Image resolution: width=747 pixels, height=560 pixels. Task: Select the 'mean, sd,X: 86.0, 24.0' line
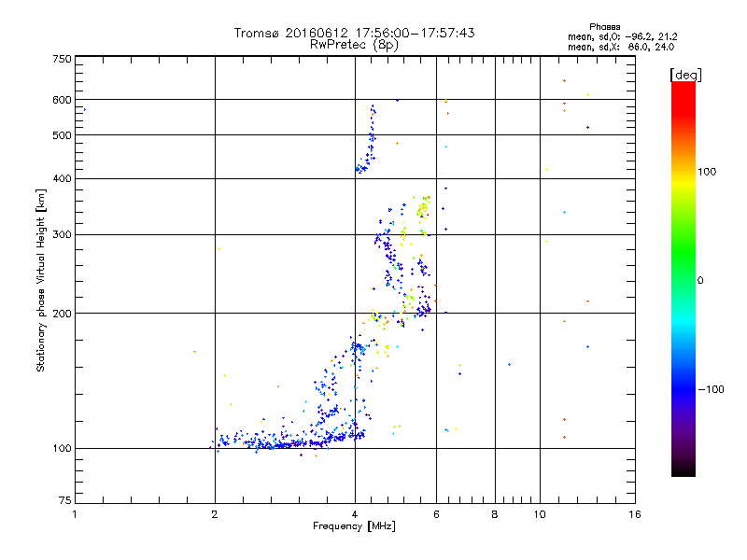621,47
